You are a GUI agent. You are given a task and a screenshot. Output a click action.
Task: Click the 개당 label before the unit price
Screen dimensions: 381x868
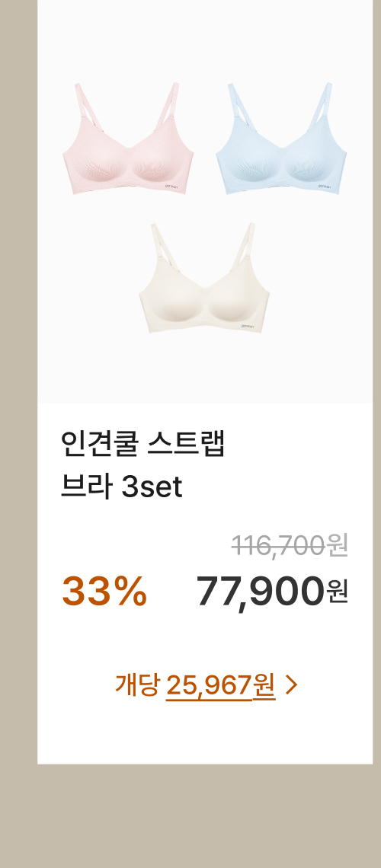point(137,685)
